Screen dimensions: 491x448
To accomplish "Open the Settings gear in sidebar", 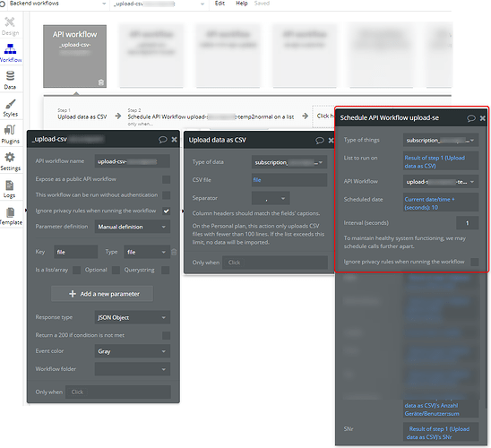I will click(10, 161).
